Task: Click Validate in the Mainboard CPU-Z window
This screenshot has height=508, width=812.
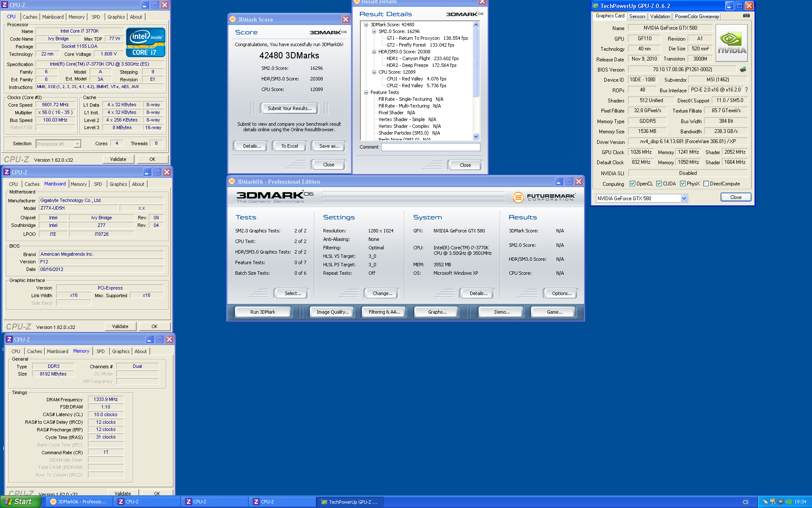Action: pos(120,326)
